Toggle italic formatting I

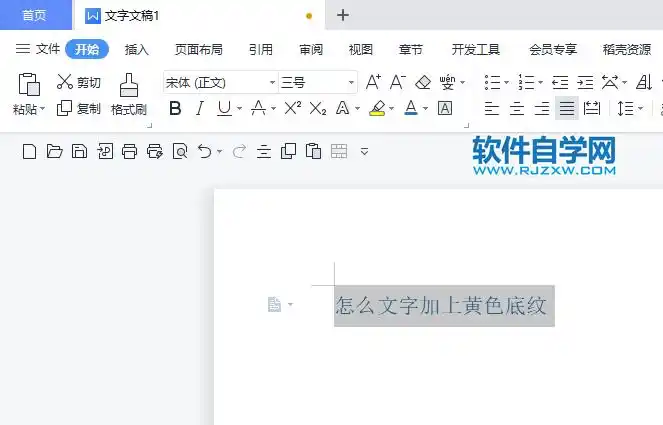pyautogui.click(x=200, y=109)
